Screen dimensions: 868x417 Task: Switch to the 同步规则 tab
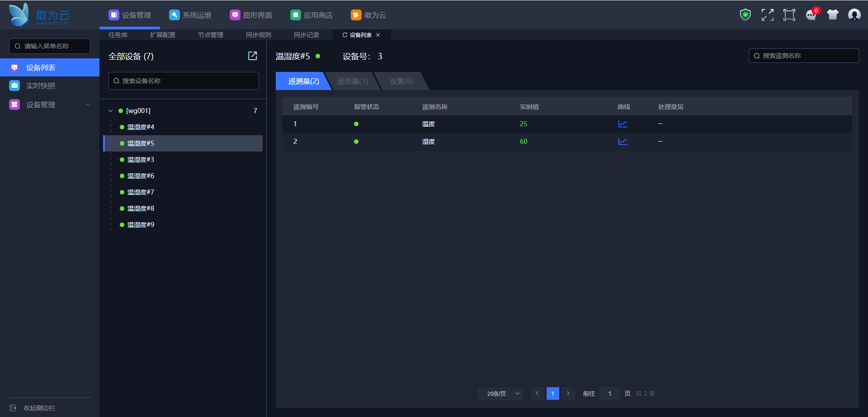click(259, 35)
